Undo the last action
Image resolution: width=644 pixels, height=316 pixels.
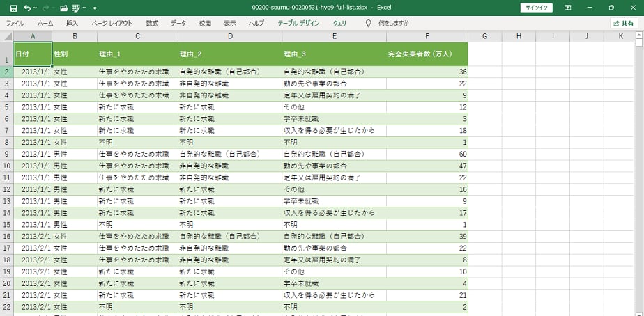click(x=27, y=8)
